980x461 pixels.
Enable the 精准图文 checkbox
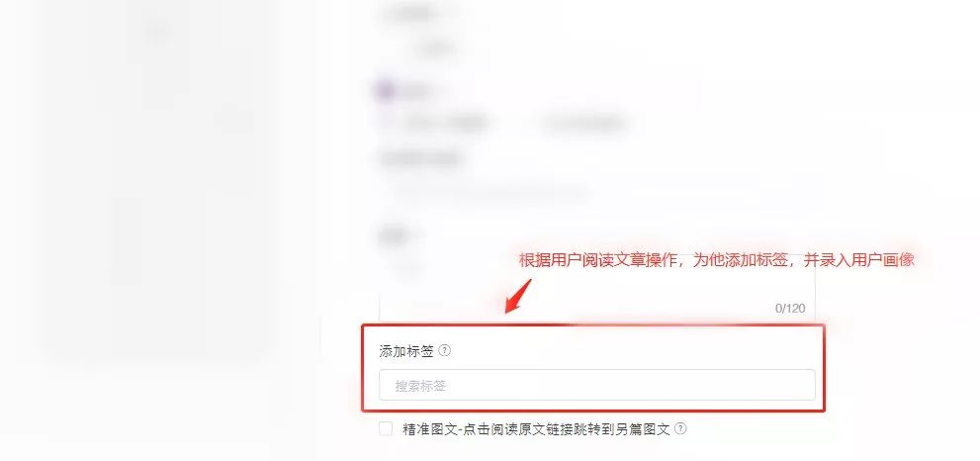click(x=386, y=428)
